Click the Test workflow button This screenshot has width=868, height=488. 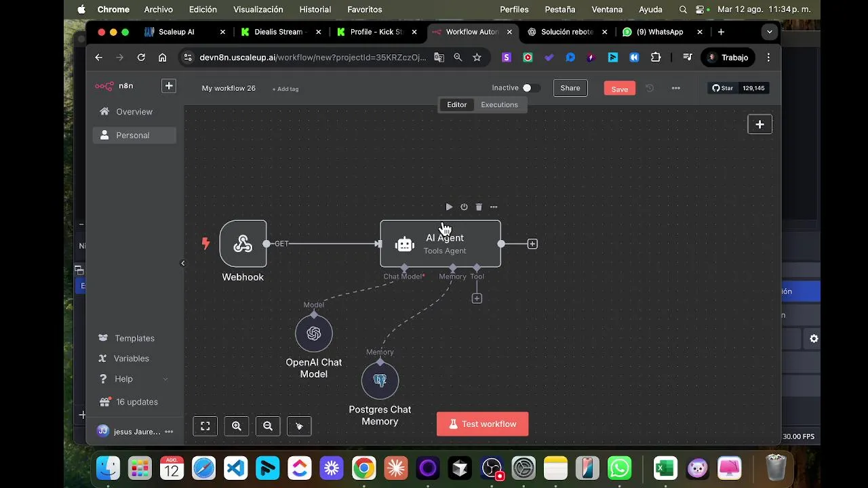[x=482, y=424]
